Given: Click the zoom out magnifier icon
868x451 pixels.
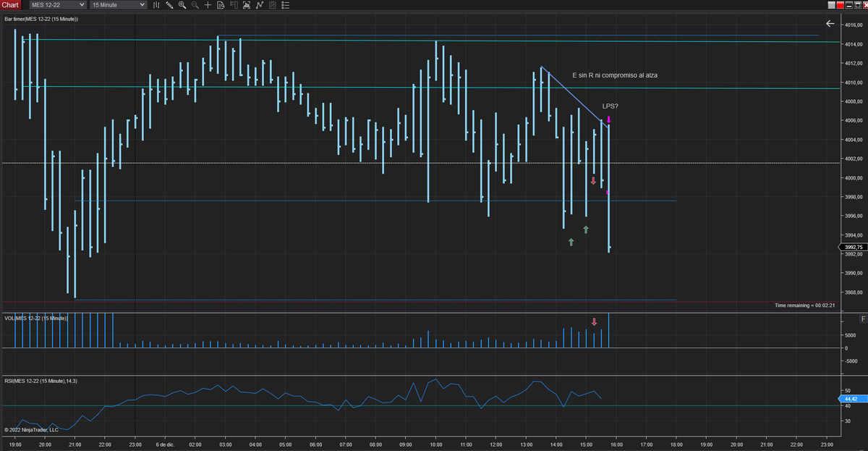Looking at the screenshot, I should 195,5.
